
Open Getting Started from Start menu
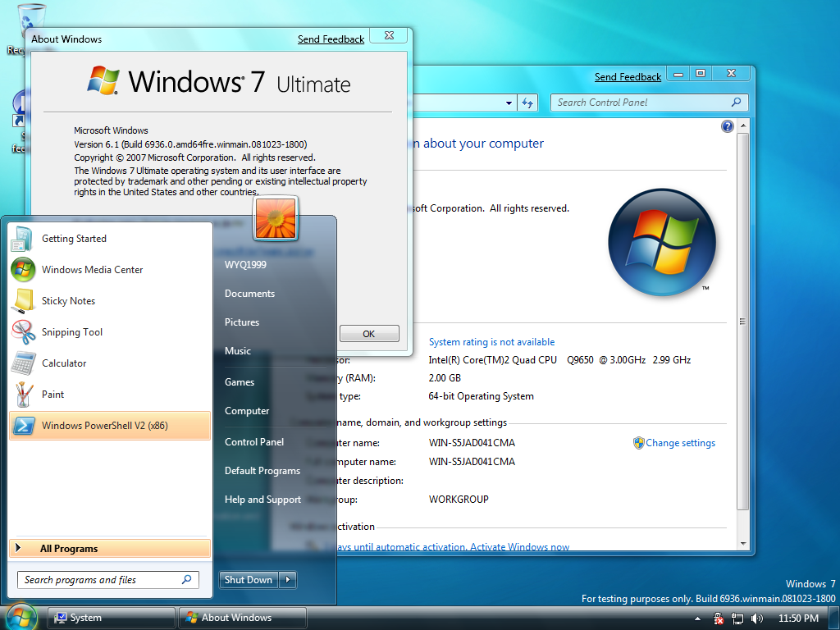tap(110, 239)
